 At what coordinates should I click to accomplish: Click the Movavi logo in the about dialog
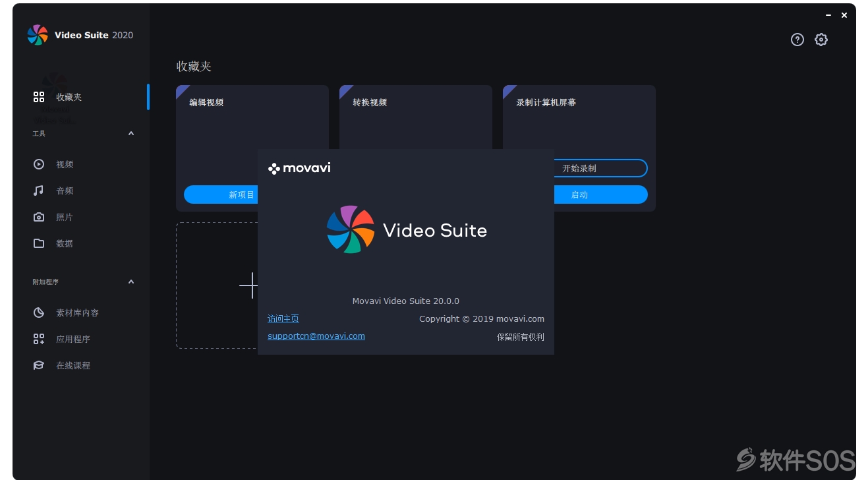(x=299, y=168)
